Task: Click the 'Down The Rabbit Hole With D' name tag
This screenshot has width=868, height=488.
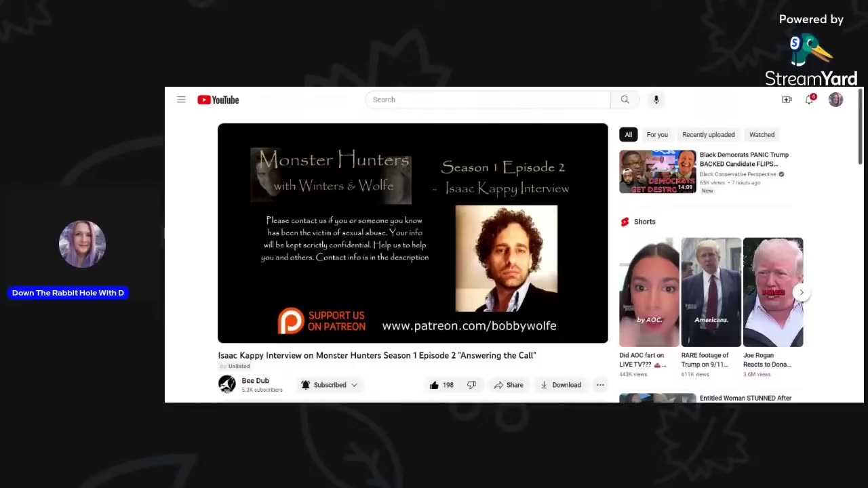Action: (x=68, y=293)
